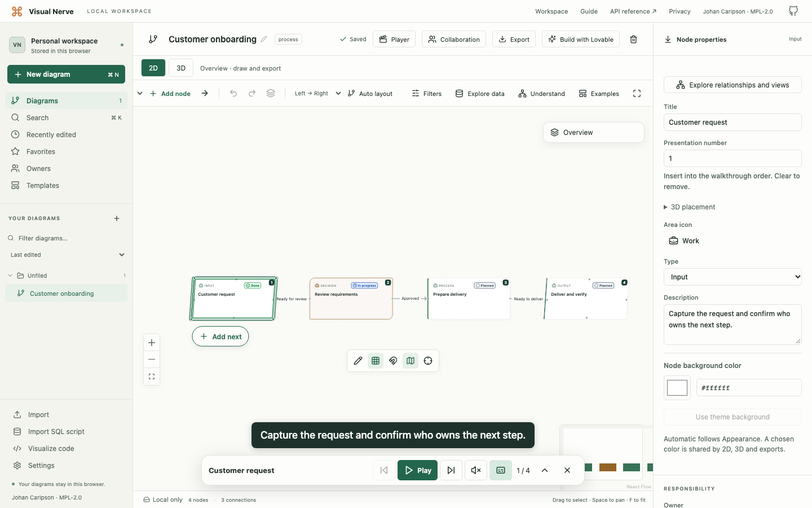
Task: Open the Left → Right layout direction dropdown
Action: [x=317, y=94]
